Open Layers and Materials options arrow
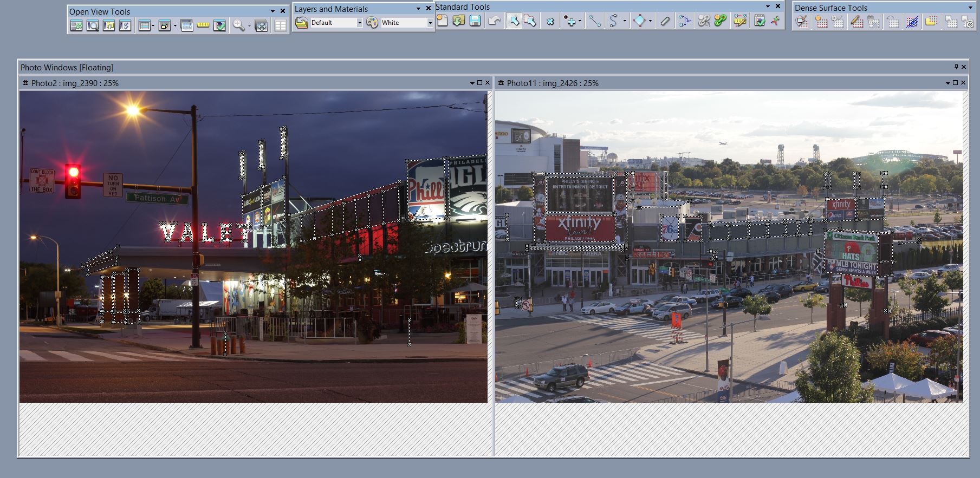 point(418,9)
